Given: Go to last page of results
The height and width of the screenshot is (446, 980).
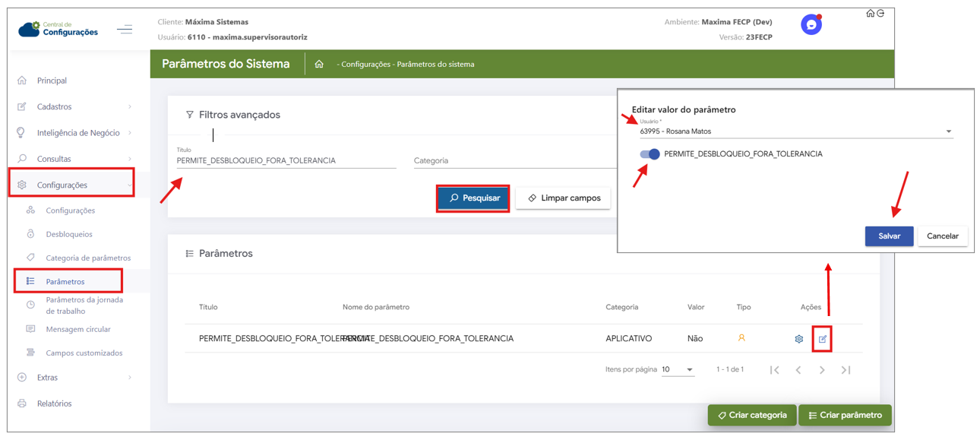Looking at the screenshot, I should [846, 370].
